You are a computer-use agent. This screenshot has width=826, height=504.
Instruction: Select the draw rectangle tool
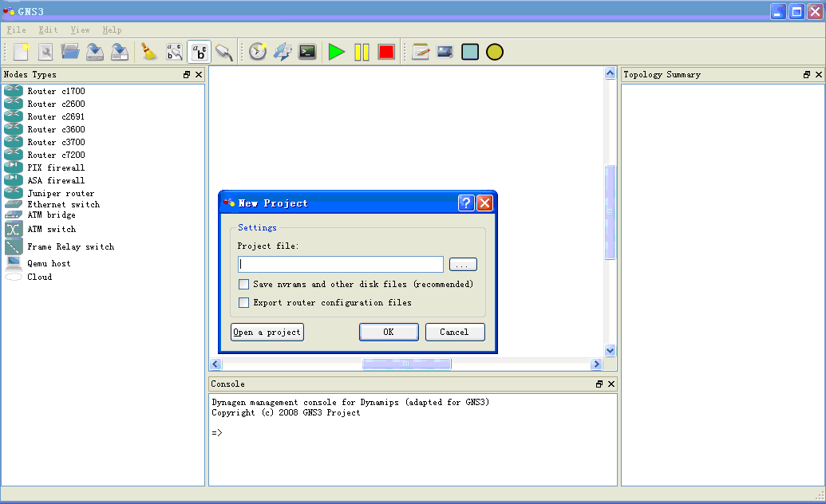click(470, 52)
